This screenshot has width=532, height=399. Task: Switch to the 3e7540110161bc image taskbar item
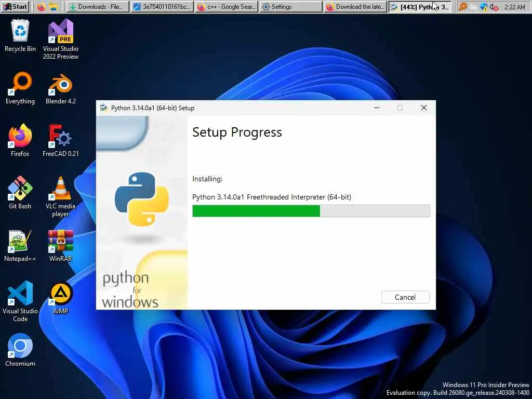tap(162, 7)
